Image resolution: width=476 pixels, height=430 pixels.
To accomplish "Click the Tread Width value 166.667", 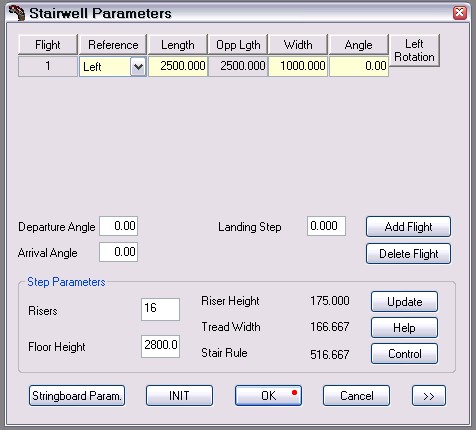I will click(x=330, y=327).
